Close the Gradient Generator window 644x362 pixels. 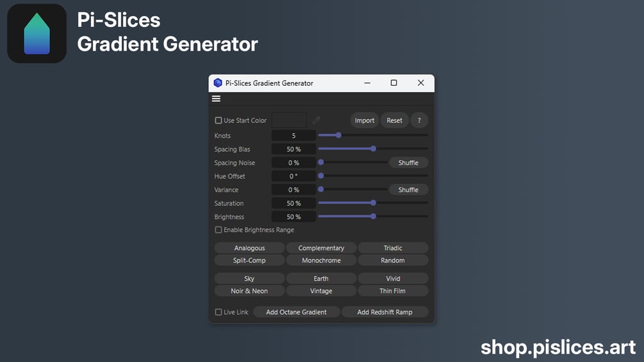coord(420,83)
